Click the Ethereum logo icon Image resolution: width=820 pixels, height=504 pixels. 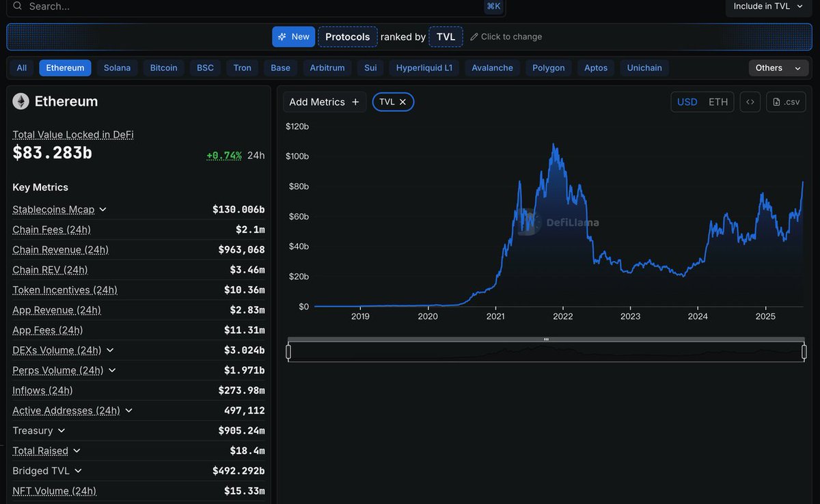tap(20, 101)
